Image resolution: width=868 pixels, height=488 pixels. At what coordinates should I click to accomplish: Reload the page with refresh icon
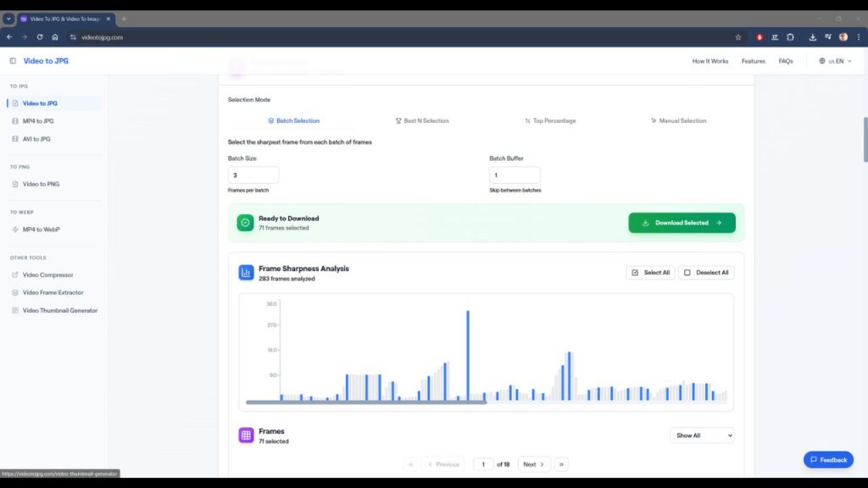coord(40,37)
